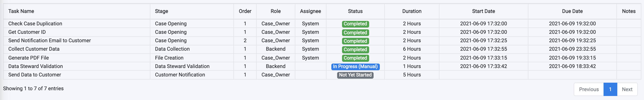Viewport: 644px width, 100px height.
Task: Select the Collect Customer Data task name
Action: [34, 49]
